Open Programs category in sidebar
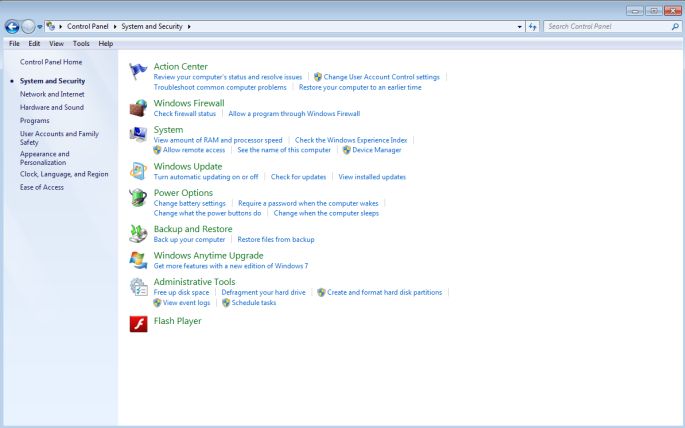 pyautogui.click(x=35, y=121)
